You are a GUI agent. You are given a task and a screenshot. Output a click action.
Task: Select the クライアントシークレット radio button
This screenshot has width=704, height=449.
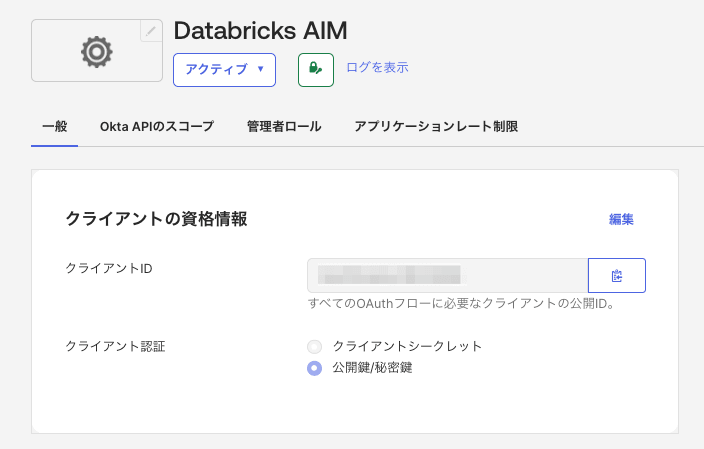tap(314, 347)
